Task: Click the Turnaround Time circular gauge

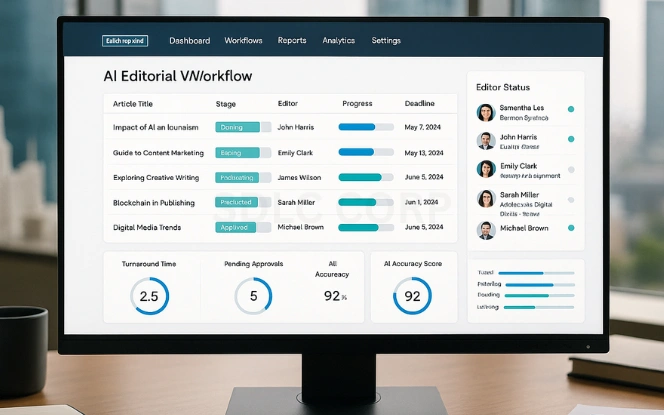Action: [x=149, y=296]
